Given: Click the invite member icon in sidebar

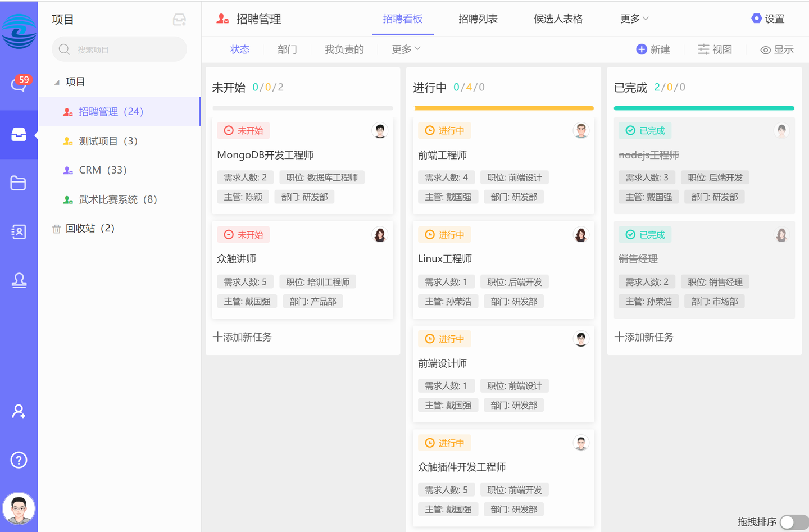Looking at the screenshot, I should tap(19, 411).
